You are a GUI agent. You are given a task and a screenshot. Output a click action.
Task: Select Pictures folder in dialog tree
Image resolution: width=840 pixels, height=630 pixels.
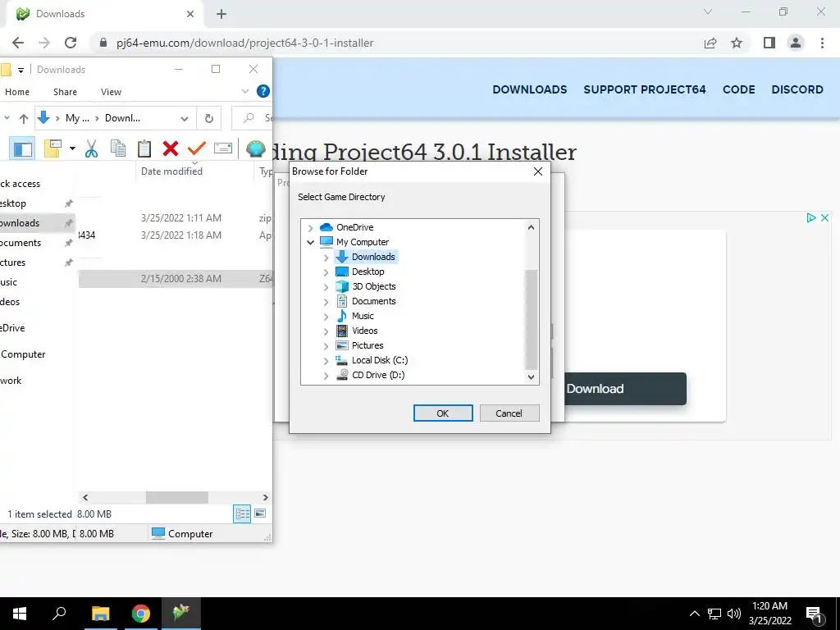pos(367,345)
